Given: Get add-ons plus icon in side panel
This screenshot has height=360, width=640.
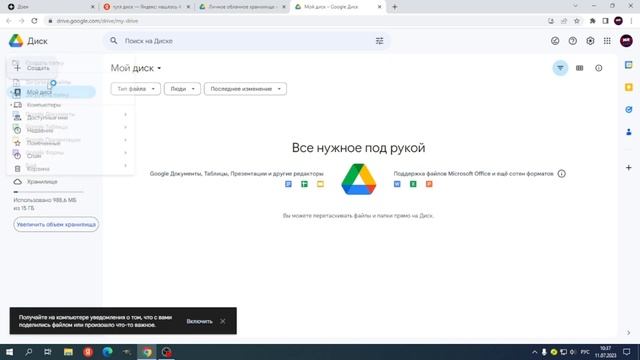Looking at the screenshot, I should tap(629, 168).
